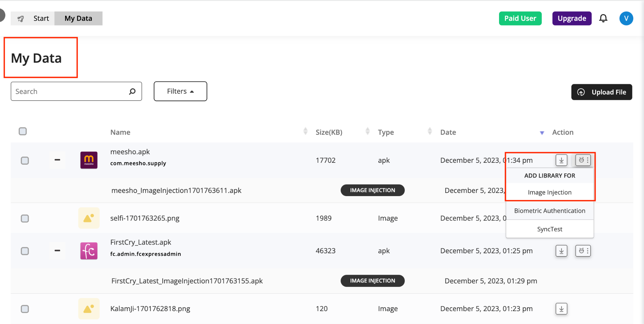The image size is (644, 324).
Task: Sort the table by Date column
Action: click(448, 132)
